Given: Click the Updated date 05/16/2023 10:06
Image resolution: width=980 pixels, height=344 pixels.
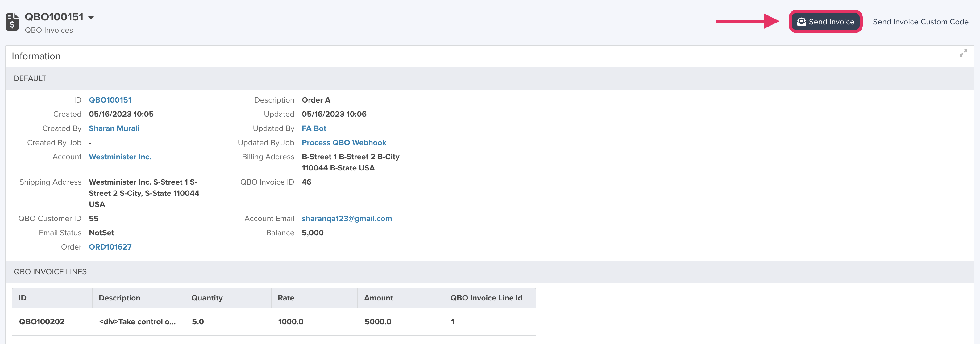Looking at the screenshot, I should tap(334, 114).
